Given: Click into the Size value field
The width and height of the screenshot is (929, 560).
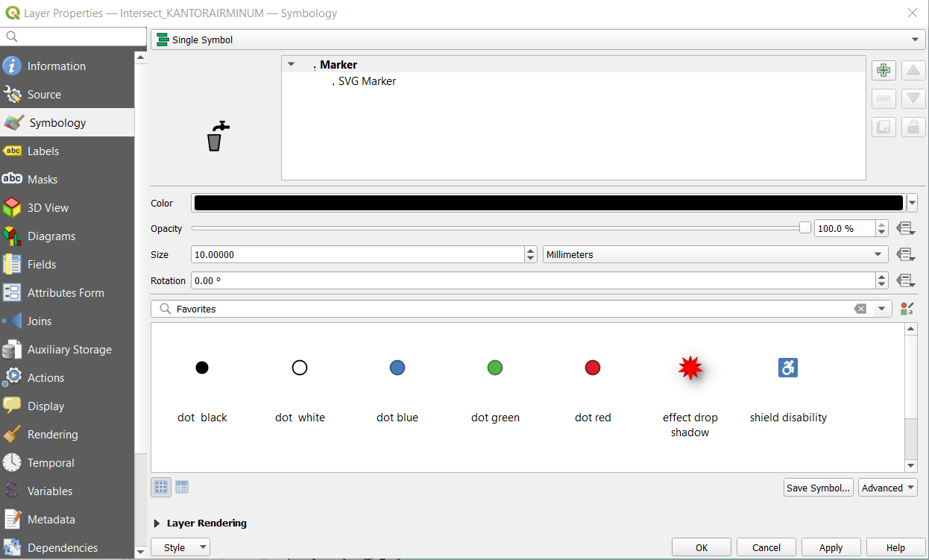Looking at the screenshot, I should [x=358, y=255].
